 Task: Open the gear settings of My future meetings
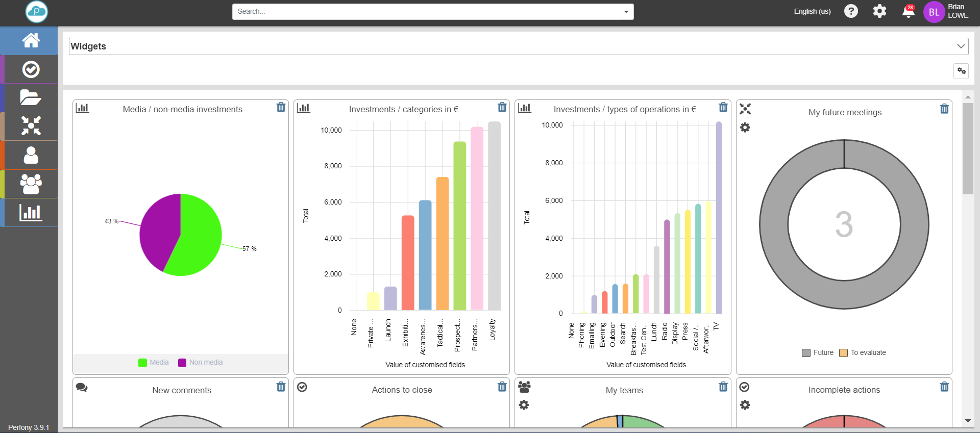coord(745,128)
